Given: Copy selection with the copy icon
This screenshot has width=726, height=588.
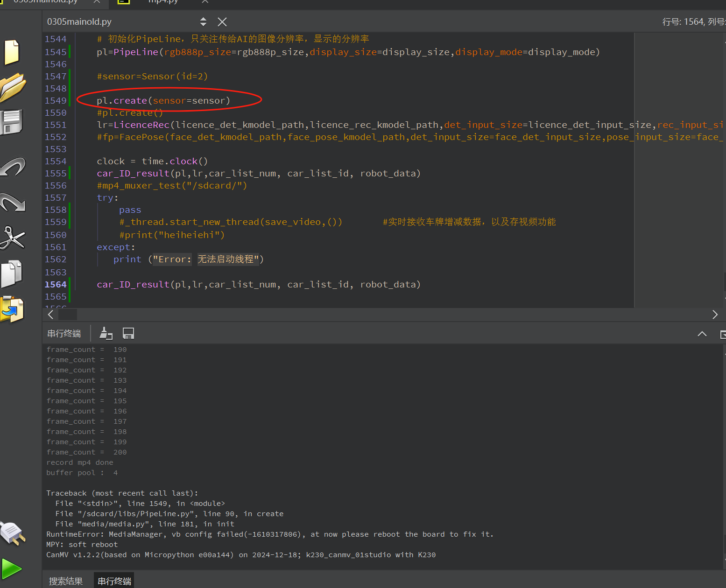Looking at the screenshot, I should pyautogui.click(x=12, y=273).
